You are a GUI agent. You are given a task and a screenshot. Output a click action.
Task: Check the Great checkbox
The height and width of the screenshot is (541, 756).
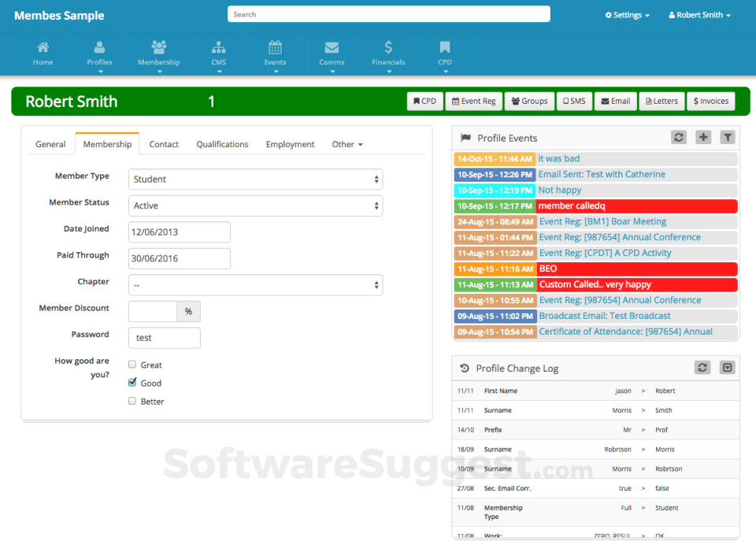click(132, 365)
